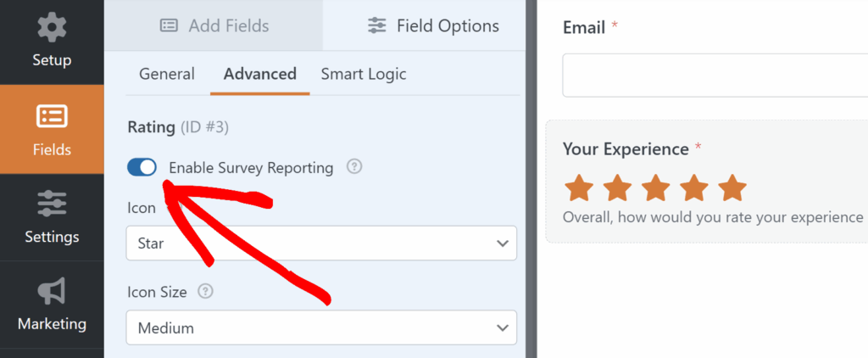This screenshot has width=868, height=358.
Task: Switch to the General tab
Action: (166, 74)
